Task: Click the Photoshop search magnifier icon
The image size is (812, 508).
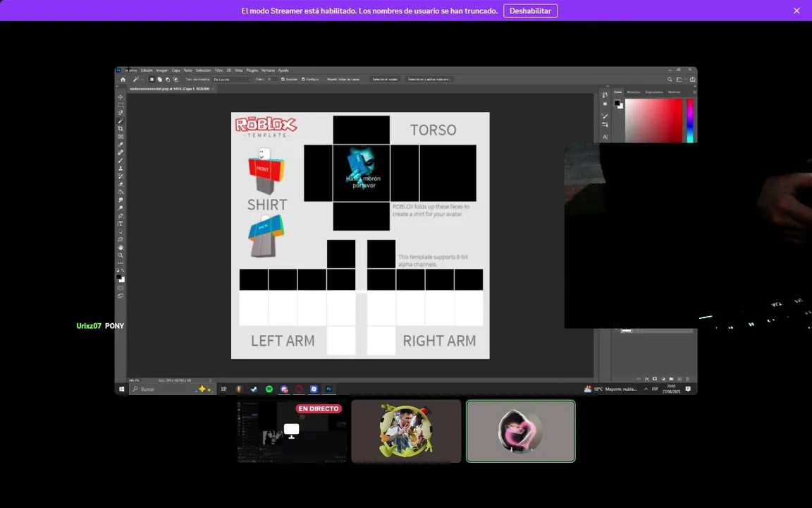Action: click(670, 79)
